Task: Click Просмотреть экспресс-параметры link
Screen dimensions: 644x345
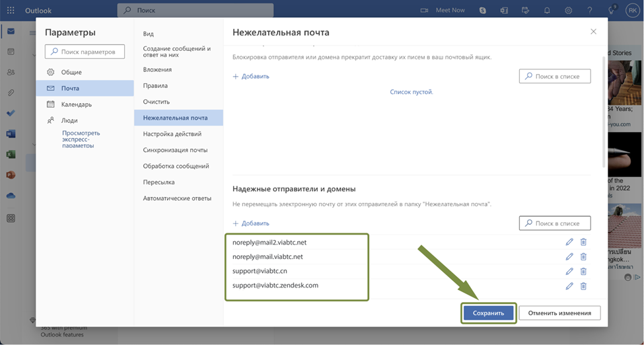Action: [x=81, y=139]
